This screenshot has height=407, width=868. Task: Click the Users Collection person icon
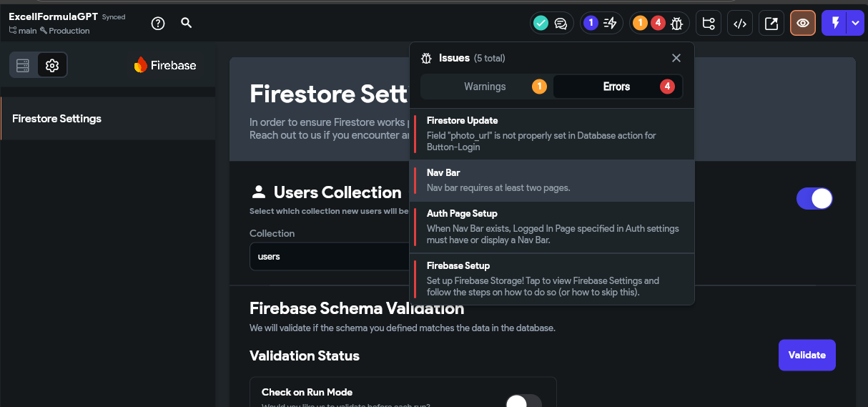(x=258, y=192)
